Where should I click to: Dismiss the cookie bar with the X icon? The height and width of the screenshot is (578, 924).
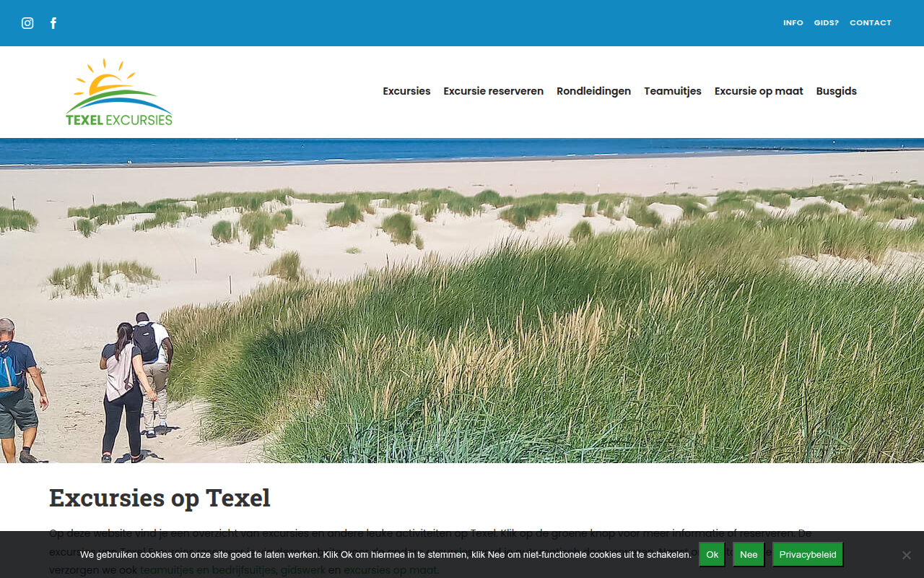pyautogui.click(x=906, y=555)
